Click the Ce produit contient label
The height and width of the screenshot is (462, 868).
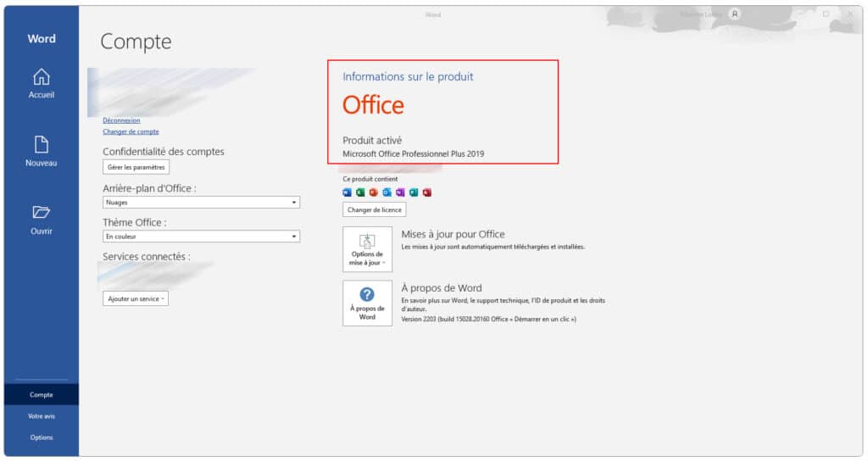click(370, 179)
